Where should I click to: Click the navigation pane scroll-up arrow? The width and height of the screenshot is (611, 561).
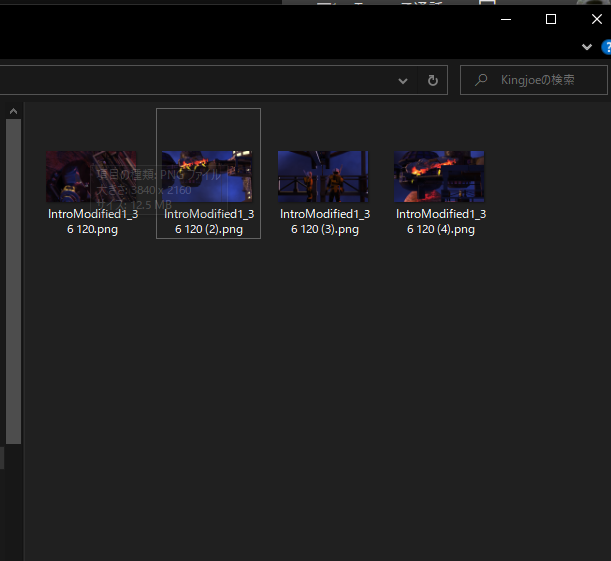click(13, 111)
